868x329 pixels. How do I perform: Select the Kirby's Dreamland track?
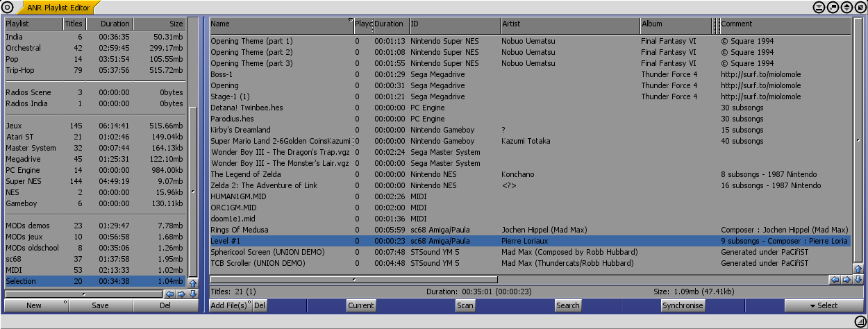pyautogui.click(x=530, y=130)
